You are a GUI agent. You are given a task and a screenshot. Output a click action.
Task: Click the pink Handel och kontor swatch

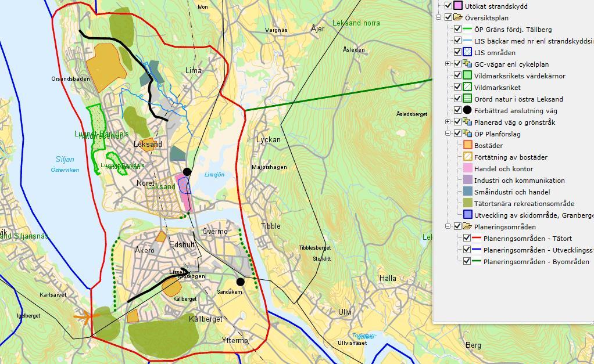point(467,168)
